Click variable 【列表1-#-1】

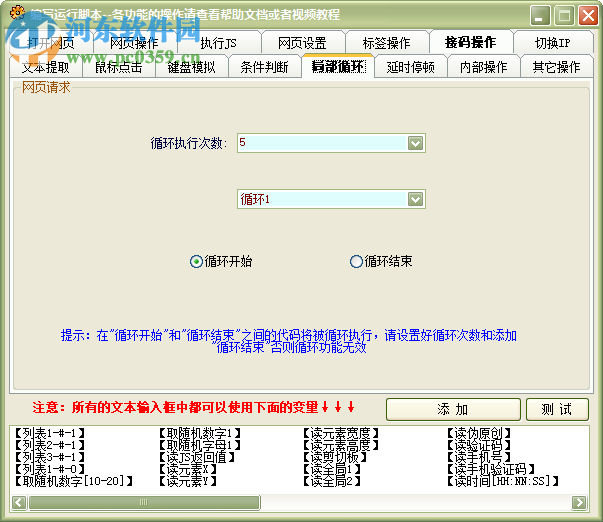click(50, 434)
